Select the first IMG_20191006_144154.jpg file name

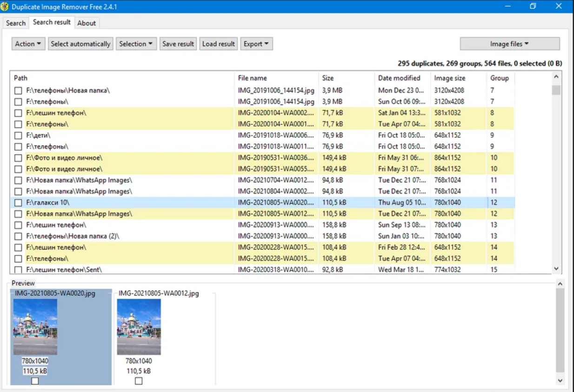(276, 91)
